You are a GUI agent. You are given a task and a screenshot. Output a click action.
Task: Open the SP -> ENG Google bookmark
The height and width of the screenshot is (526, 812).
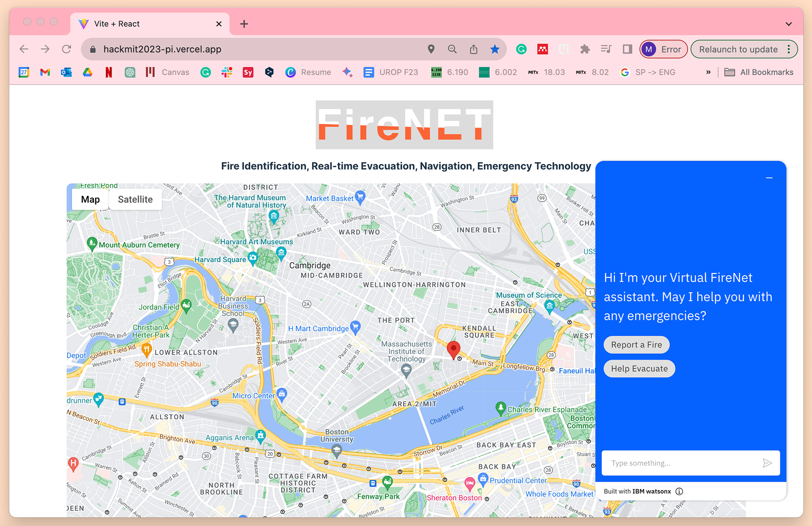(x=648, y=72)
